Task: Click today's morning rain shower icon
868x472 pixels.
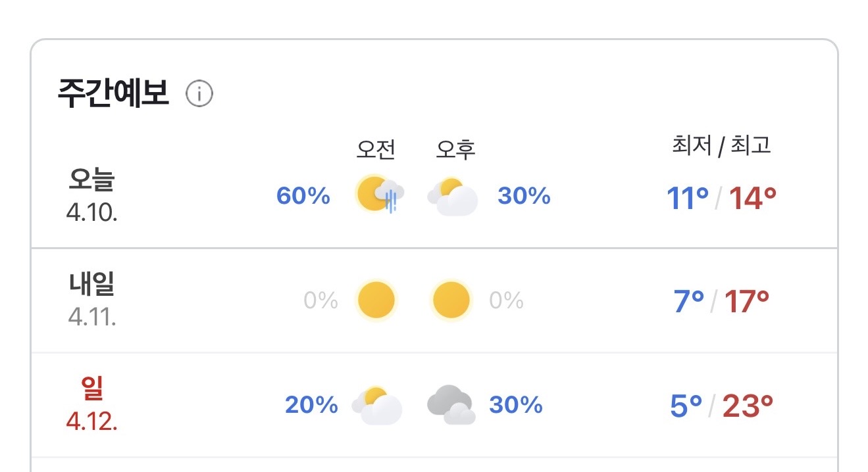Action: (x=379, y=195)
